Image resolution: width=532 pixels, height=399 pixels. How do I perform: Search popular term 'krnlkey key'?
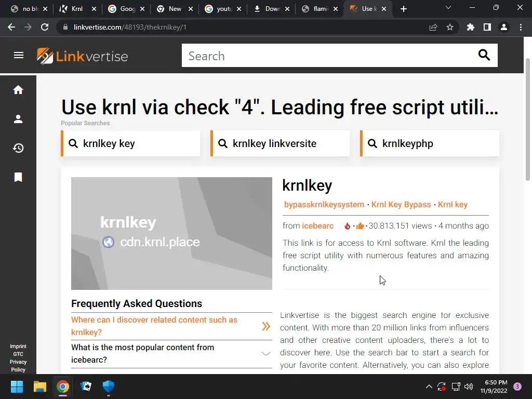130,143
